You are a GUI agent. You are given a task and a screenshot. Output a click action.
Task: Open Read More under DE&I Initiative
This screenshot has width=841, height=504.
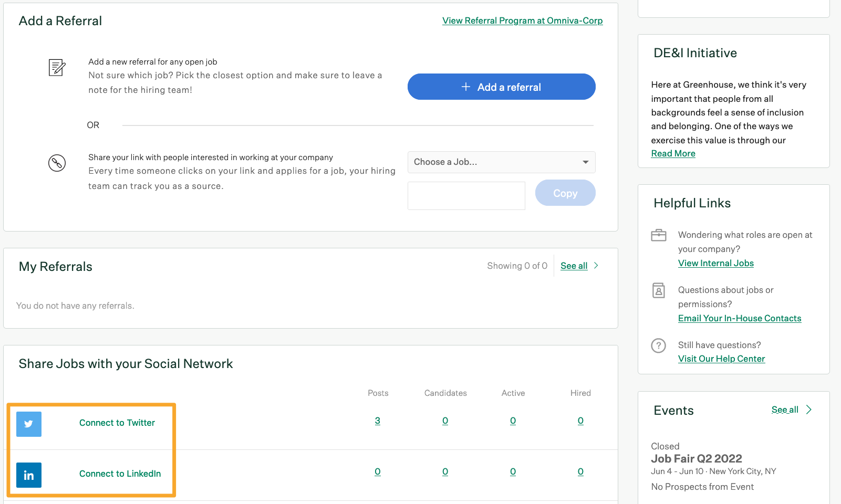pyautogui.click(x=673, y=153)
